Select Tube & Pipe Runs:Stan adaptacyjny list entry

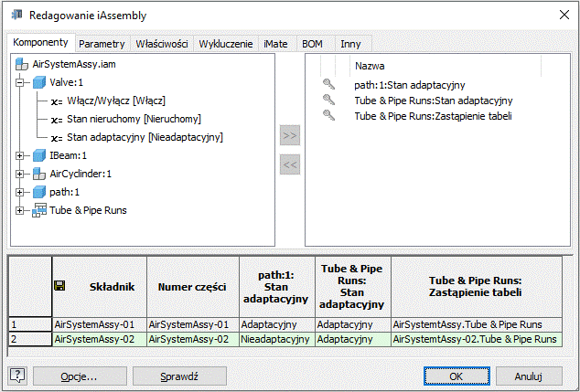pyautogui.click(x=434, y=101)
